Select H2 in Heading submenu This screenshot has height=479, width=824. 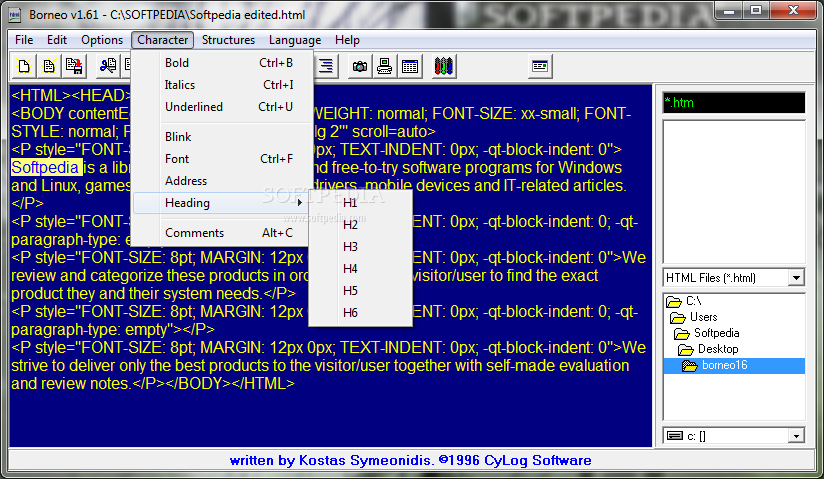[360, 225]
